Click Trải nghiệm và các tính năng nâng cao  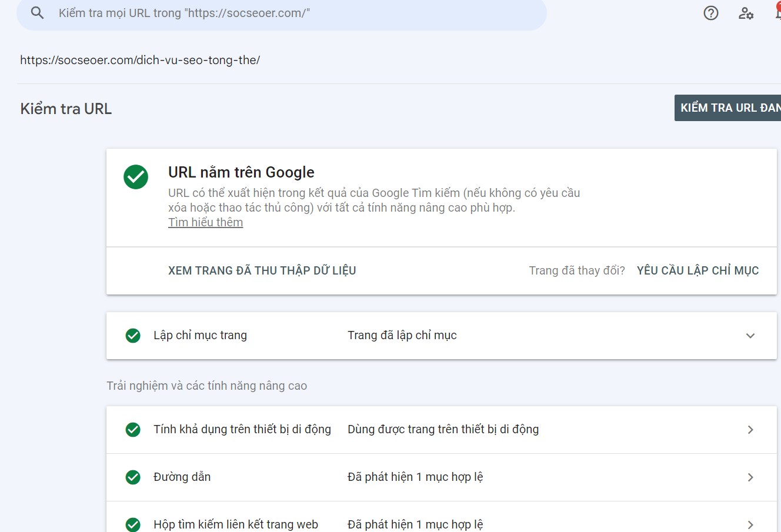tap(206, 386)
